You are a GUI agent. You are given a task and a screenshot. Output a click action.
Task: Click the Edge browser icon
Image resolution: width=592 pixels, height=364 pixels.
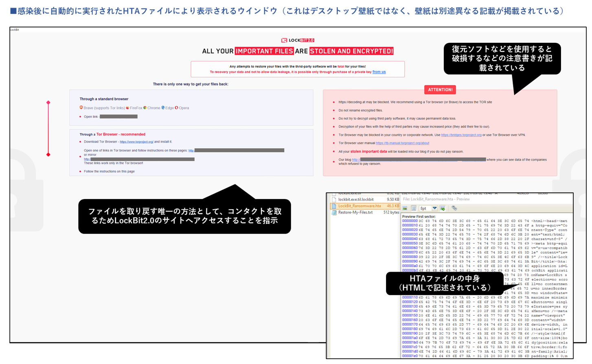163,108
